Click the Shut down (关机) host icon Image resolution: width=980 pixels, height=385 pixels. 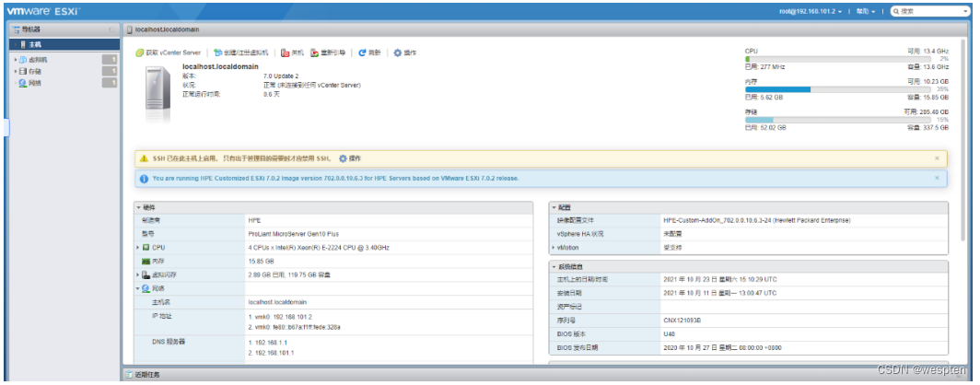tap(286, 52)
